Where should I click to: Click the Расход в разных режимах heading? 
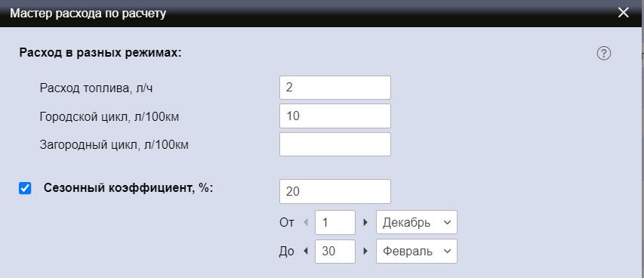coord(100,53)
